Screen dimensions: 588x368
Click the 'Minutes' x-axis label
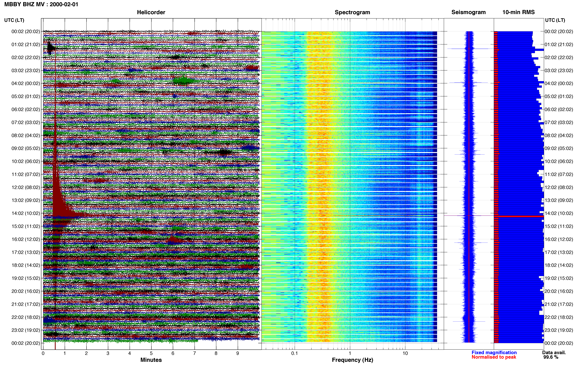pos(151,360)
